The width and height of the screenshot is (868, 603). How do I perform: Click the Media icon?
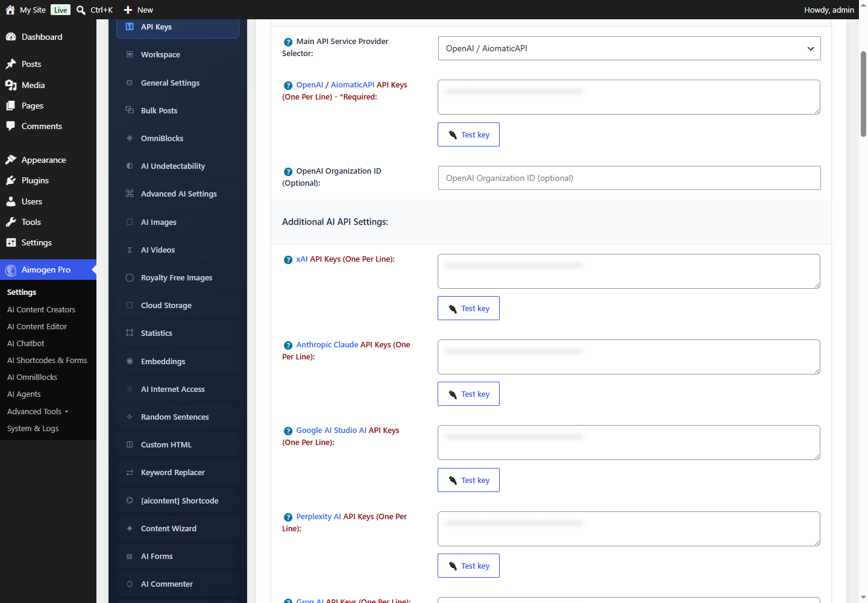11,85
